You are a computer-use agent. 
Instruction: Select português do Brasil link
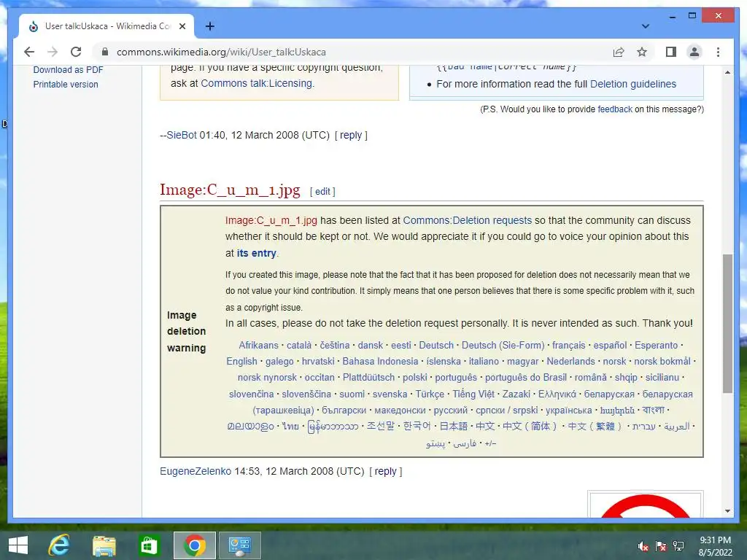pos(526,378)
